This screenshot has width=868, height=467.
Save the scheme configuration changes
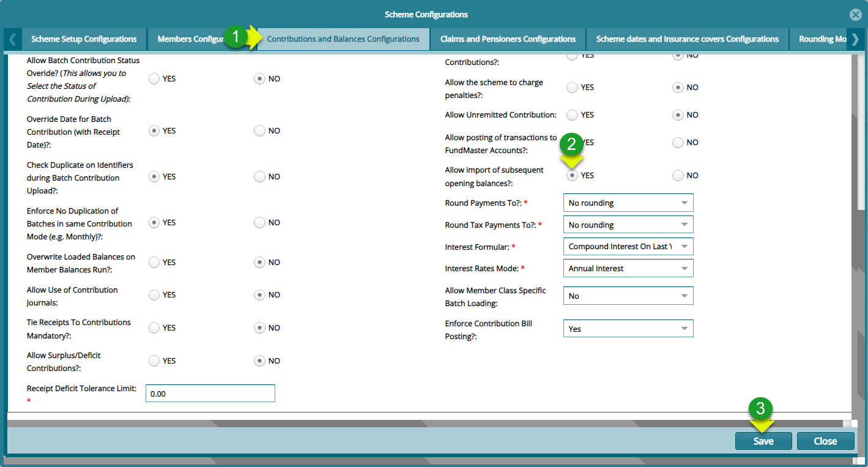(763, 441)
